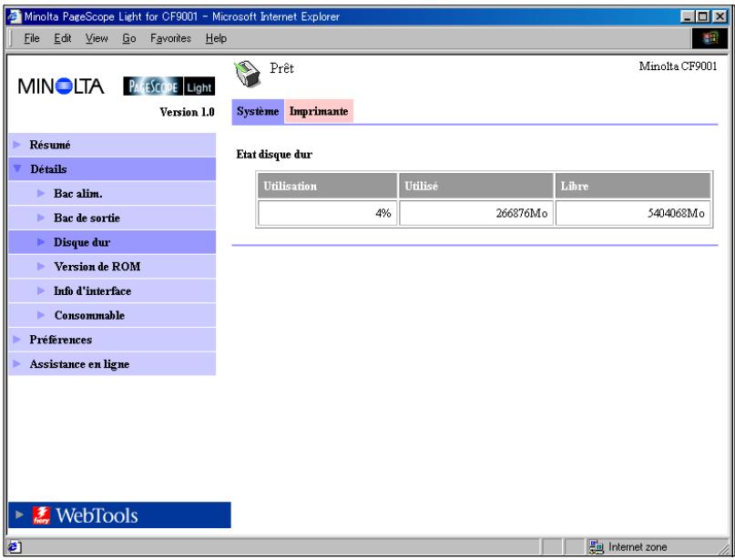The height and width of the screenshot is (560, 735).
Task: Click the window resize grip corner
Action: [x=723, y=548]
